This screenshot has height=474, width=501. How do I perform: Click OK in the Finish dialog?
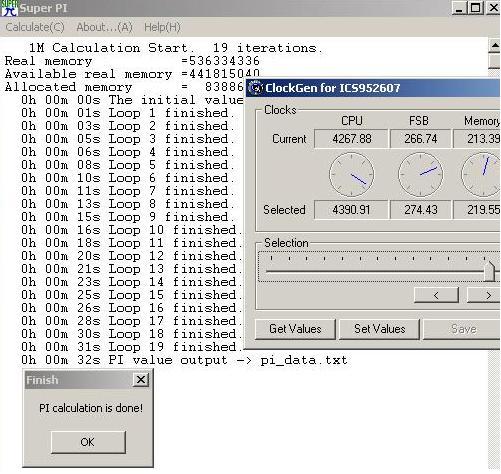pyautogui.click(x=88, y=442)
